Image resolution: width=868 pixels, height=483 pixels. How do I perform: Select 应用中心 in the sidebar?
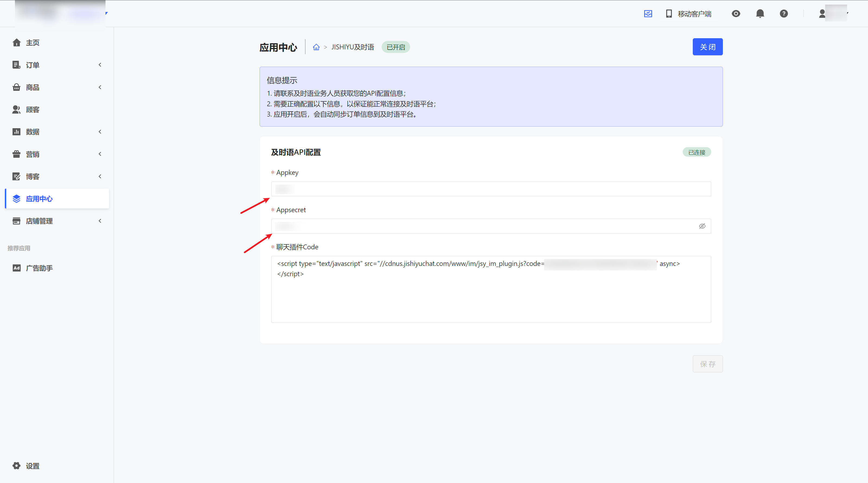point(57,199)
